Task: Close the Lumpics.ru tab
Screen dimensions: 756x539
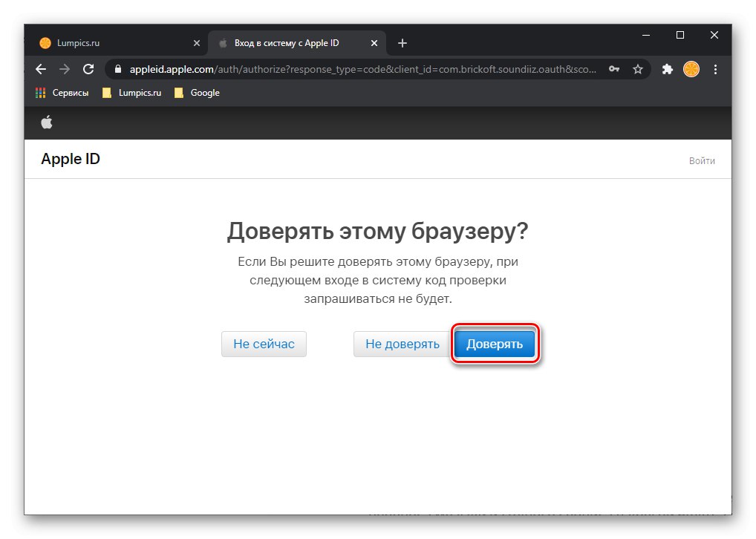Action: (197, 43)
